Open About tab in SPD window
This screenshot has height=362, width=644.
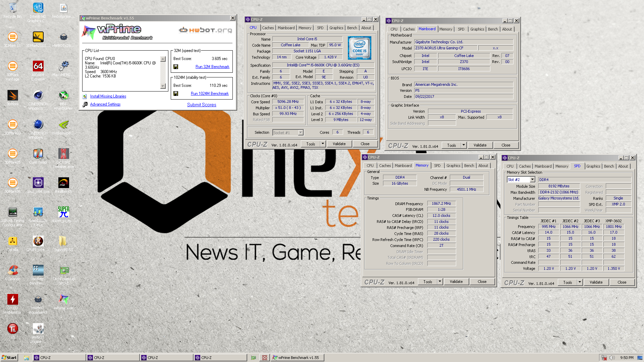click(x=623, y=166)
